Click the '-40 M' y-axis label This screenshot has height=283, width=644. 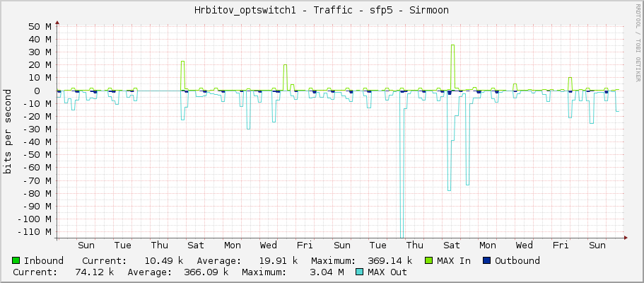click(x=37, y=142)
